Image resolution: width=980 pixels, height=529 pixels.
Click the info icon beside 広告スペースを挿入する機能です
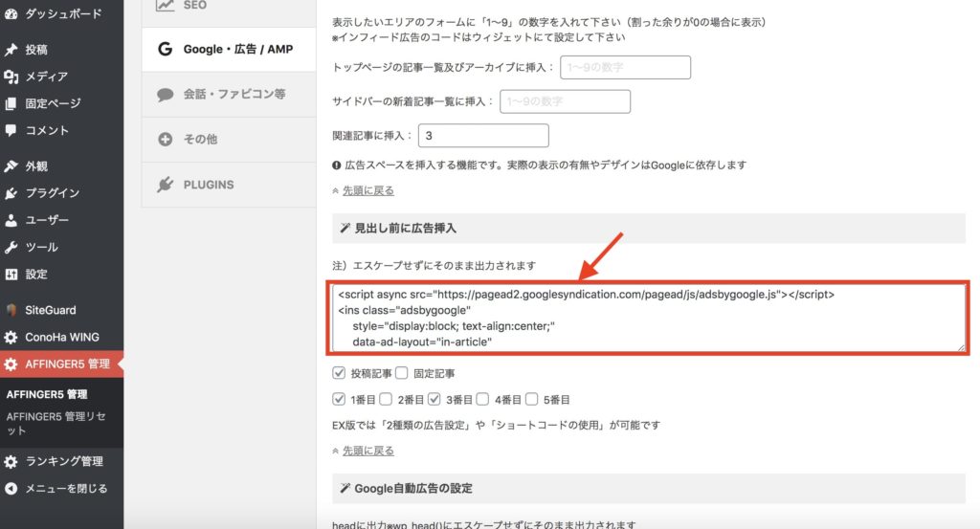336,165
